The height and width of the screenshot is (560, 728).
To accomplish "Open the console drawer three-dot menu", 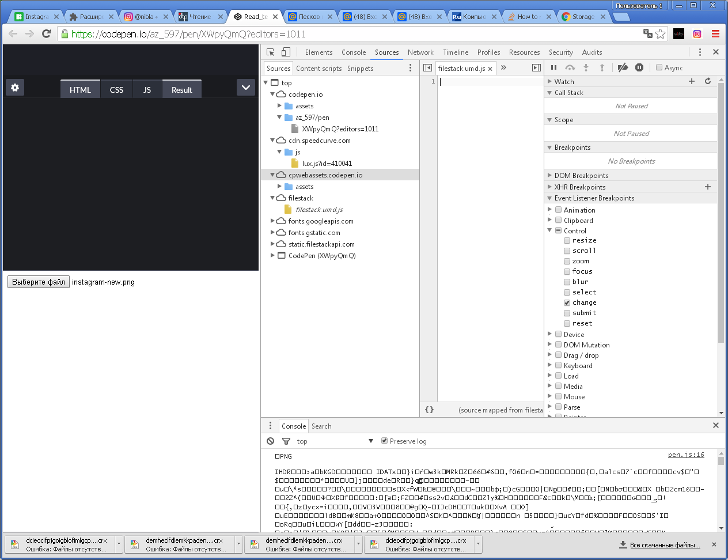I will click(270, 426).
